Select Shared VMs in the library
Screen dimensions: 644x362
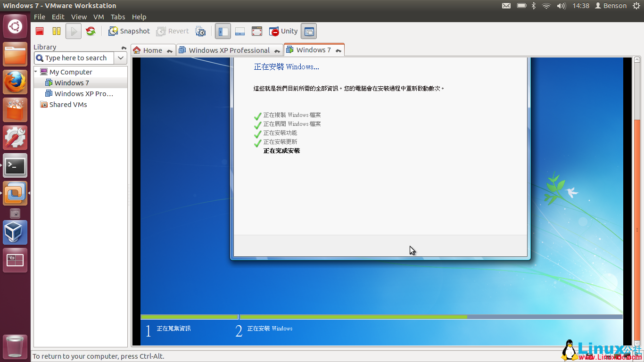tap(68, 105)
